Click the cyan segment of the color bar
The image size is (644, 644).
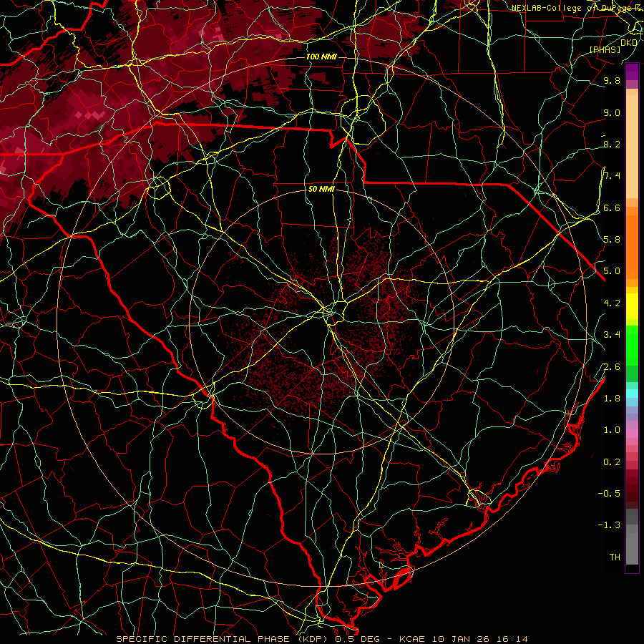[x=632, y=394]
